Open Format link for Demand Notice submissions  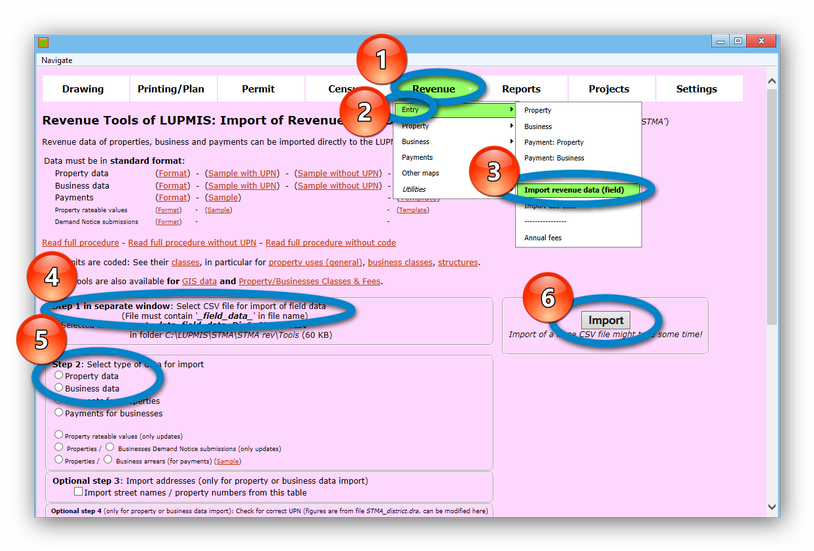pyautogui.click(x=169, y=222)
